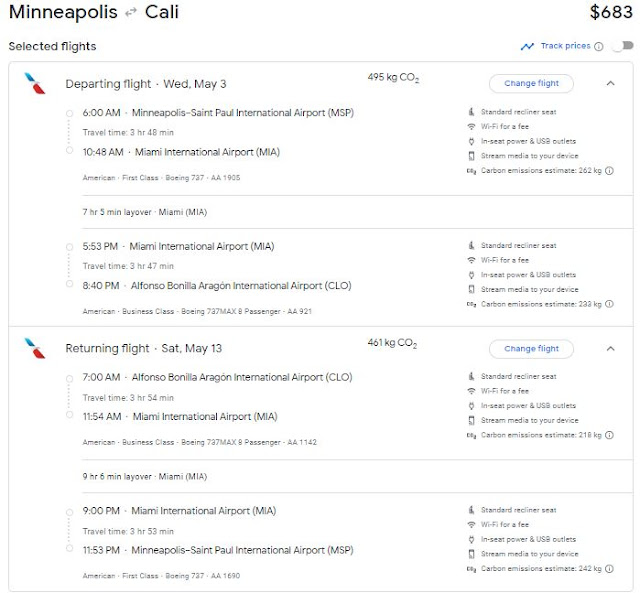640x593 pixels.
Task: Click the power outlet icon for flight AA 1690
Action: 471,539
